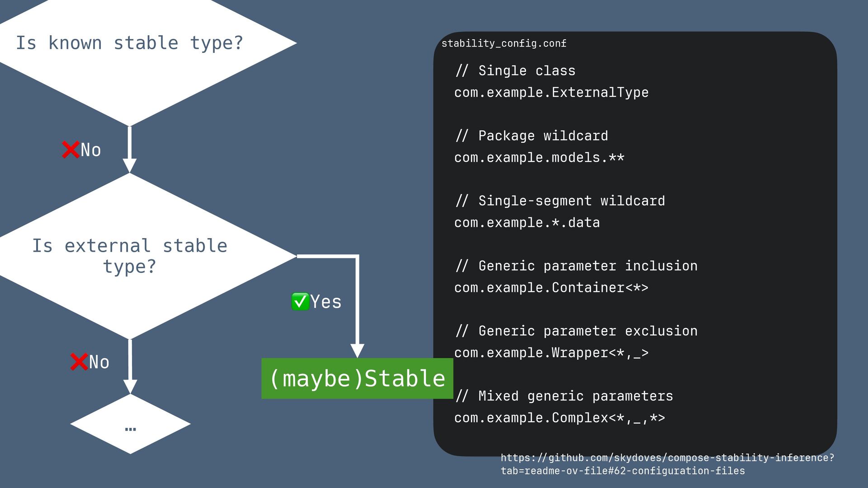The image size is (868, 488).
Task: Click the 'Is external stable type?' diamond
Action: (130, 256)
